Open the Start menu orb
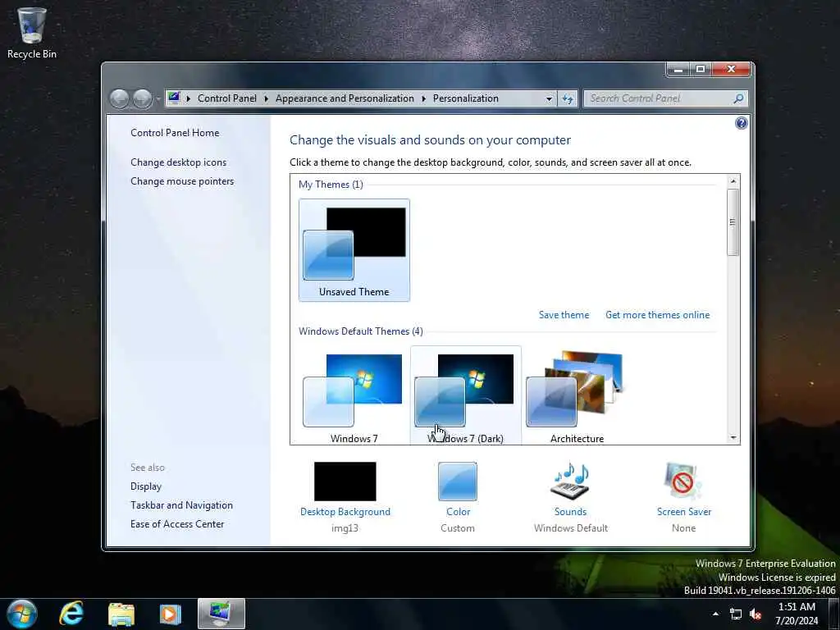840x630 pixels. (x=21, y=614)
